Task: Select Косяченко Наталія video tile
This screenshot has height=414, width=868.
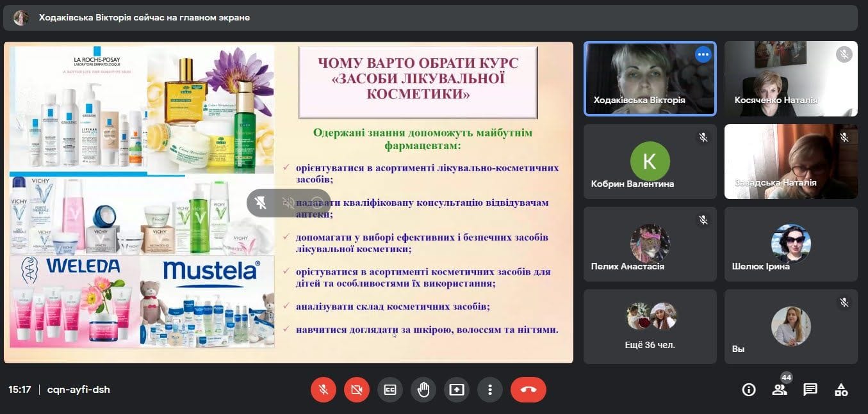Action: pyautogui.click(x=791, y=79)
